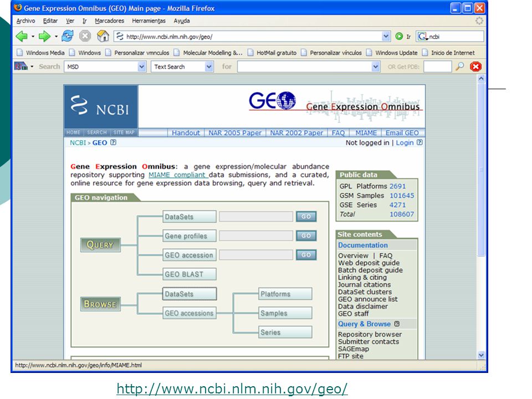The height and width of the screenshot is (399, 532).
Task: Click the help icon next to GEO breadcrumb
Action: click(113, 142)
